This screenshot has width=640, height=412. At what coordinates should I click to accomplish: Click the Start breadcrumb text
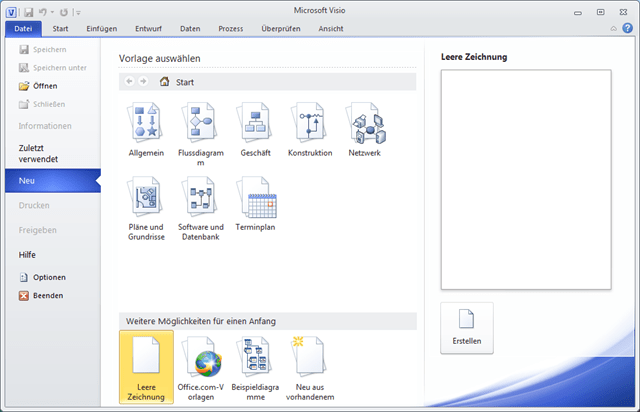[185, 82]
